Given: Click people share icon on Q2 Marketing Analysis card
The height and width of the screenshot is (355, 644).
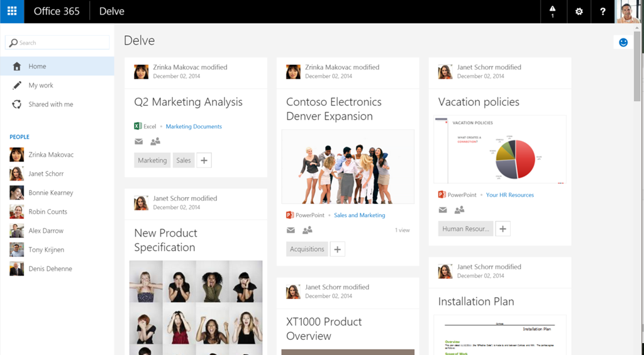Looking at the screenshot, I should click(x=155, y=142).
